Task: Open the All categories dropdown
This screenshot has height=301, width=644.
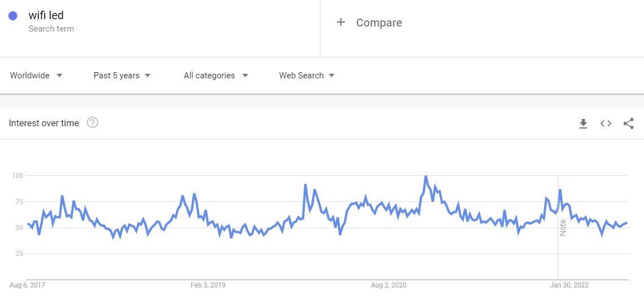Action: 216,76
